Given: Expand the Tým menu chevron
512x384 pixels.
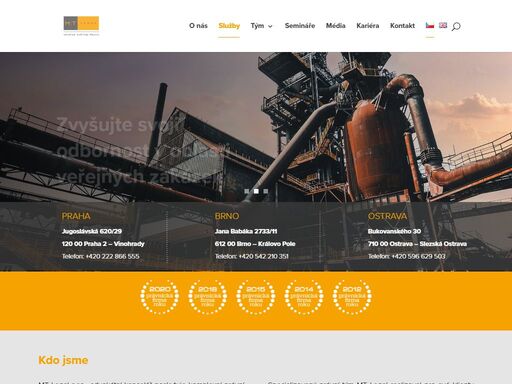Looking at the screenshot, I should 270,26.
